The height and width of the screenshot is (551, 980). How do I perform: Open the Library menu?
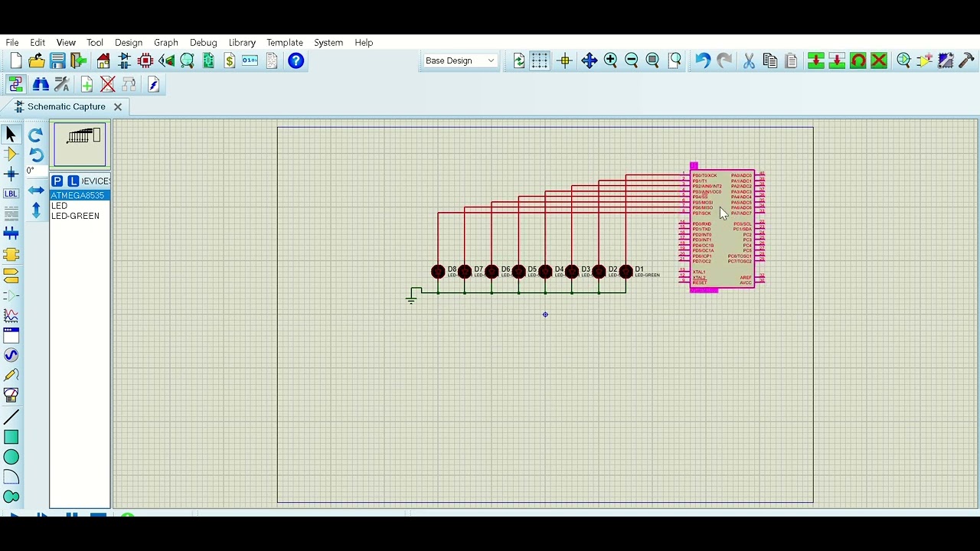click(242, 43)
